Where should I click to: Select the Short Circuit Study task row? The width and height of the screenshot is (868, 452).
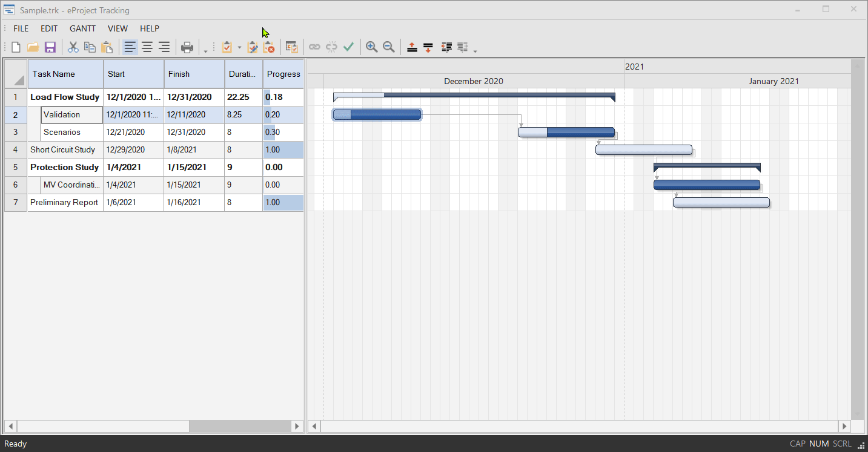coord(64,149)
